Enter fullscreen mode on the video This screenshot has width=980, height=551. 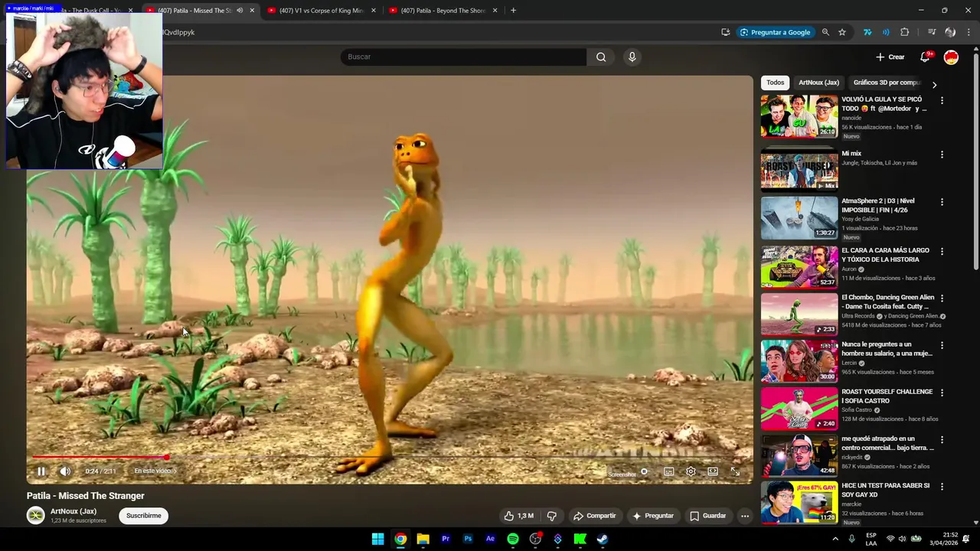click(x=735, y=471)
